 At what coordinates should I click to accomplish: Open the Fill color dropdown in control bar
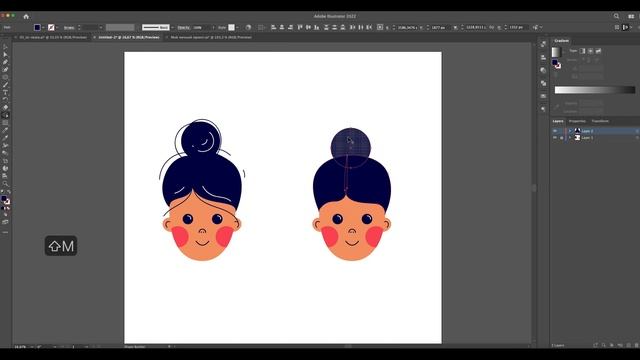click(43, 27)
